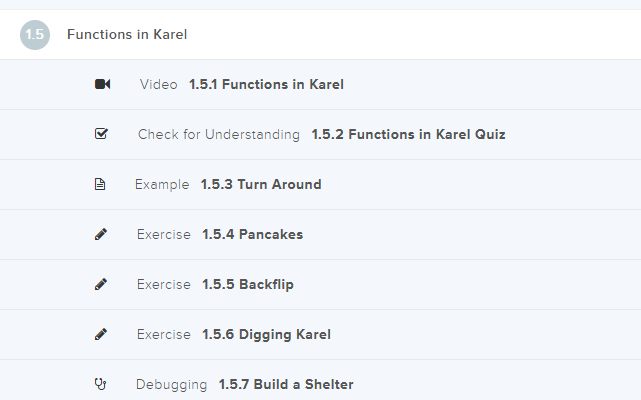Open the 1.5.4 Pancakes exercise

click(x=252, y=235)
